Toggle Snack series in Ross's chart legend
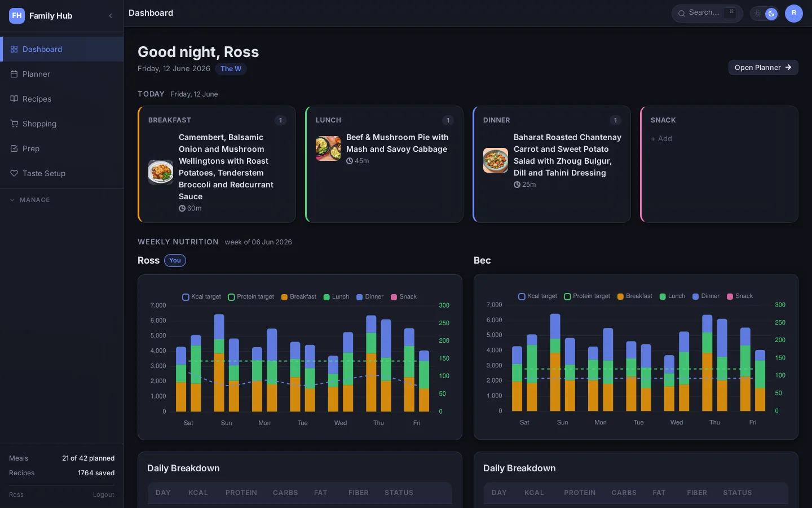Screen dimensions: 812x508 [x=404, y=297]
